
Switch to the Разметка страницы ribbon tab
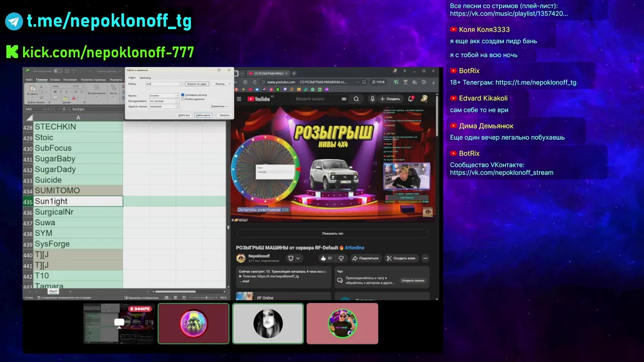point(93,79)
